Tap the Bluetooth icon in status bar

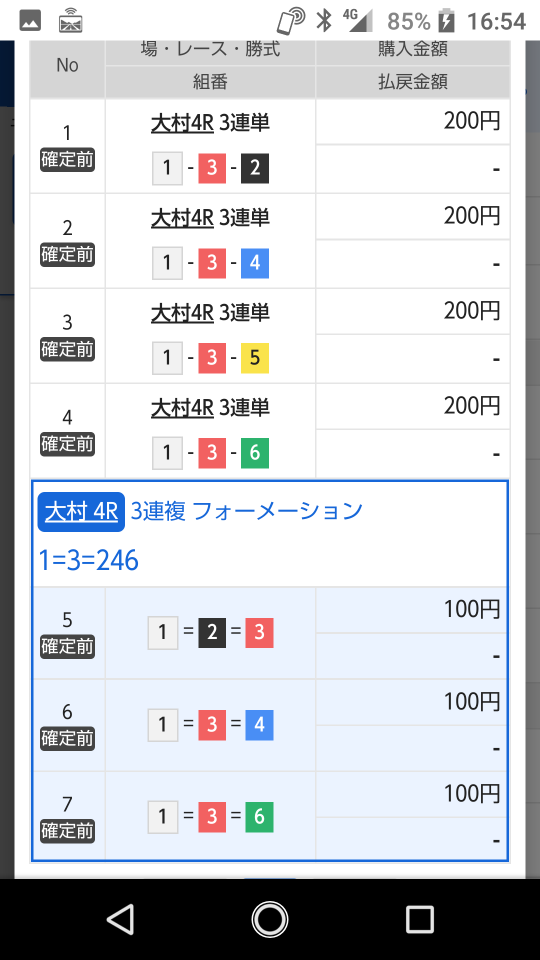323,21
